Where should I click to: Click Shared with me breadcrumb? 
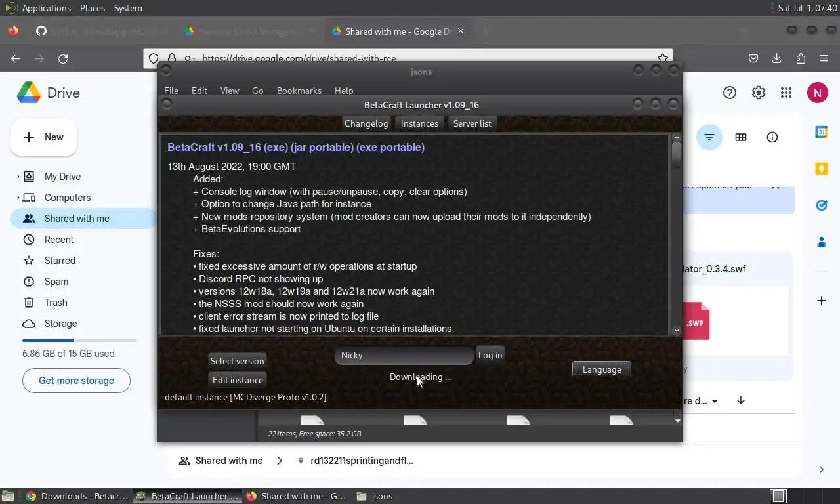(221, 461)
